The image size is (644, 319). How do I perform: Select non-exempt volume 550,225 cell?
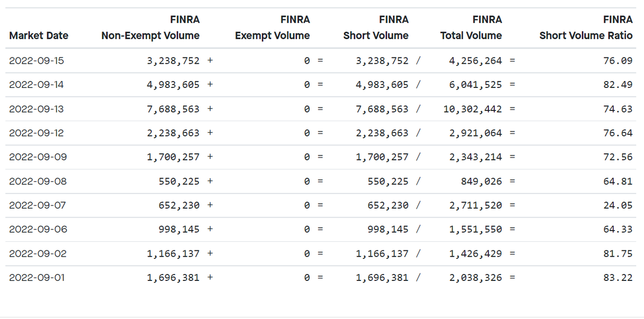pos(179,181)
